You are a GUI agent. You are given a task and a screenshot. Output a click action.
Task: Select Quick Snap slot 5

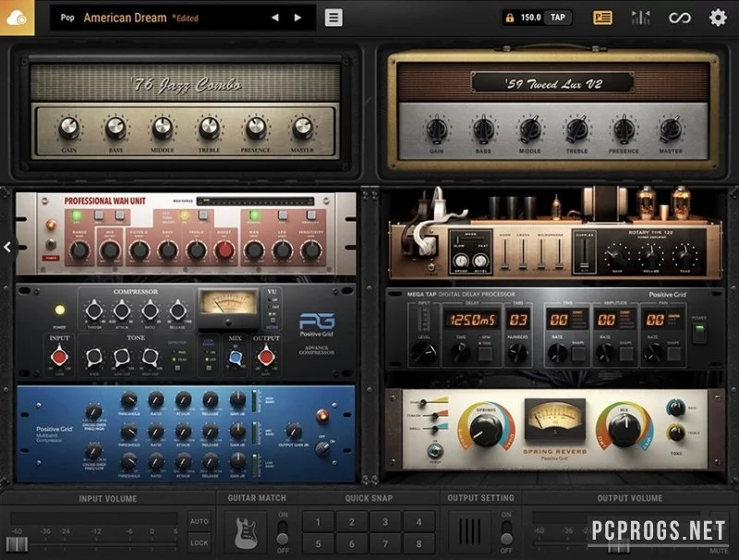[x=318, y=544]
